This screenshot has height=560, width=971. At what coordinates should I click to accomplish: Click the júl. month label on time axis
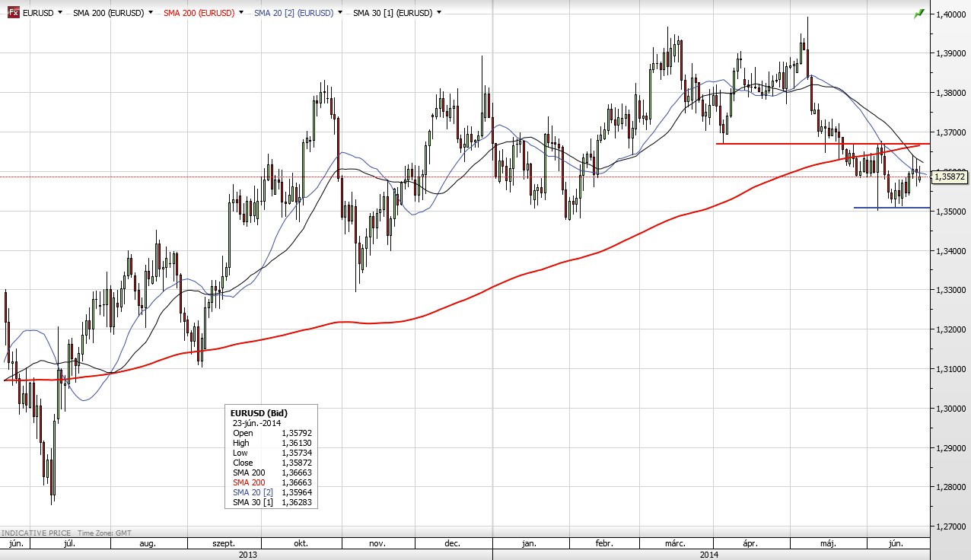pos(69,544)
